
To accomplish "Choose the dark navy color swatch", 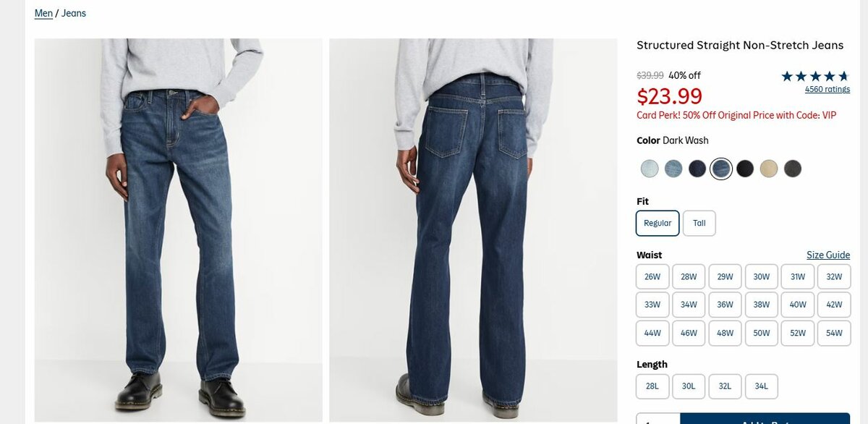I will (697, 169).
